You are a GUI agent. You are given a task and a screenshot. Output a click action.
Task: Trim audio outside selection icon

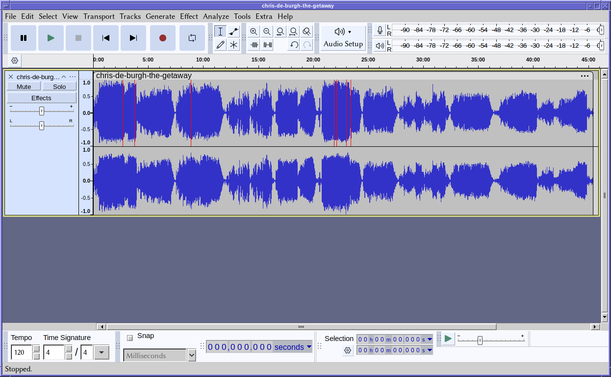pos(254,45)
